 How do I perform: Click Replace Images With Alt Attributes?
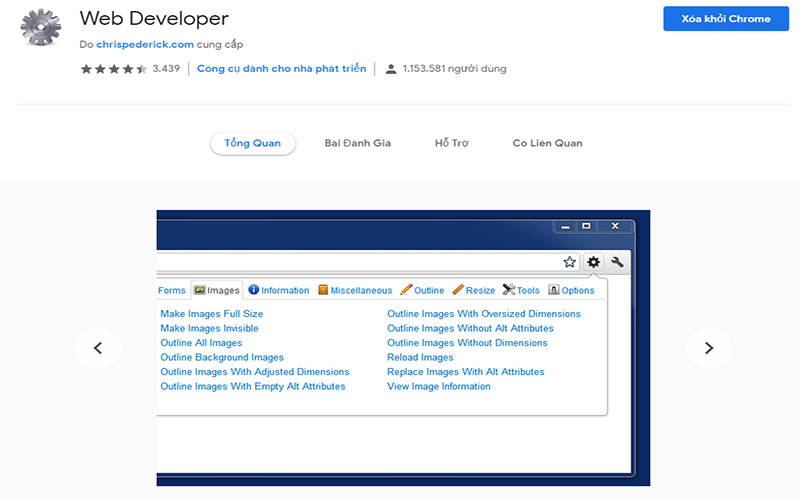coord(466,372)
